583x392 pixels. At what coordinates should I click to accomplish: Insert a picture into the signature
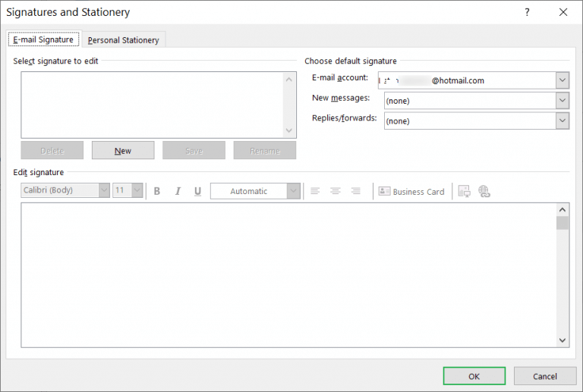[464, 191]
